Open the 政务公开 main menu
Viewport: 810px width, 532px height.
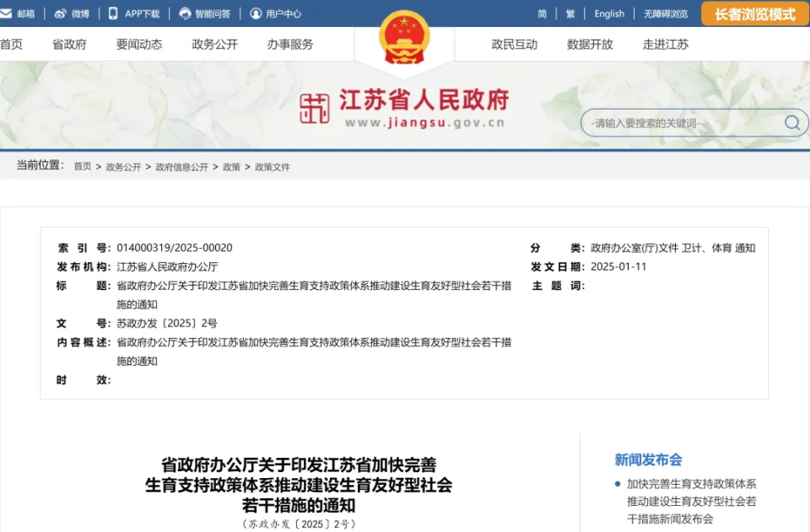point(215,45)
